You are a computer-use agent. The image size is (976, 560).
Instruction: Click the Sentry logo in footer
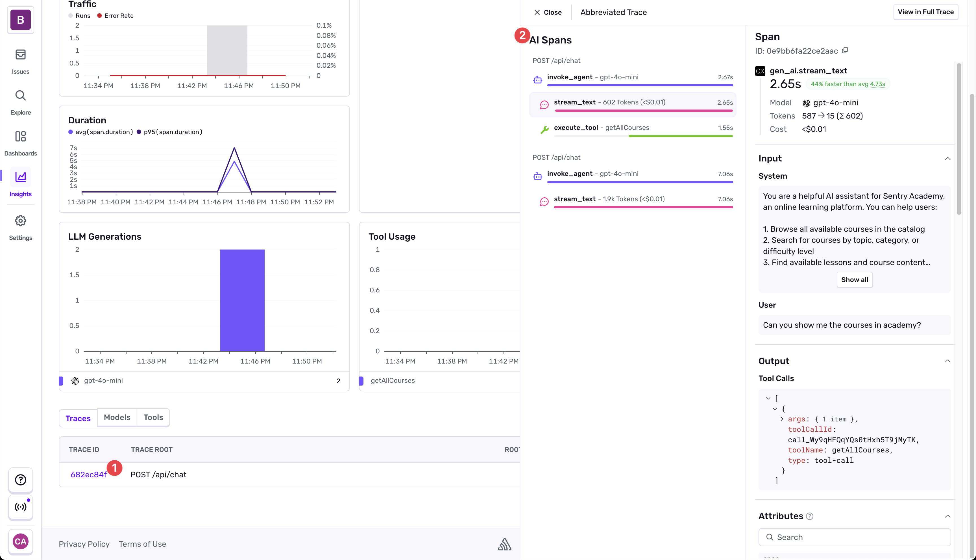point(504,544)
